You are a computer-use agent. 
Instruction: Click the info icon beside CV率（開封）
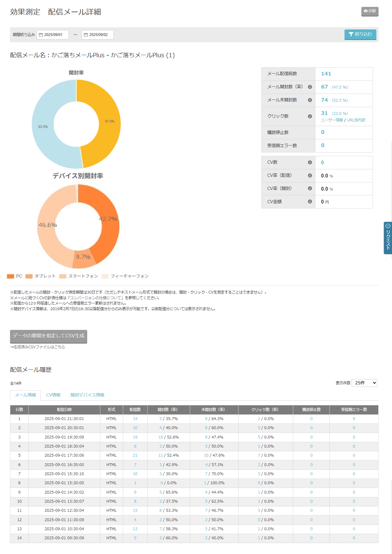pyautogui.click(x=310, y=188)
